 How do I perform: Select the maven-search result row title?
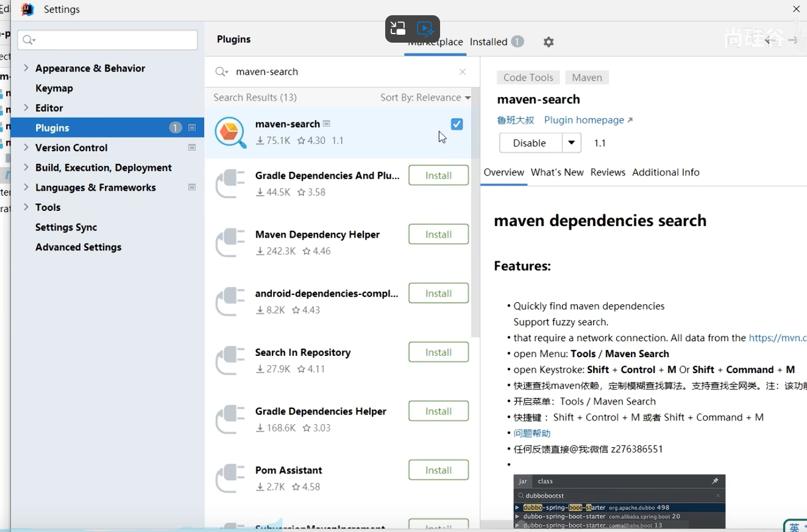[x=288, y=124]
